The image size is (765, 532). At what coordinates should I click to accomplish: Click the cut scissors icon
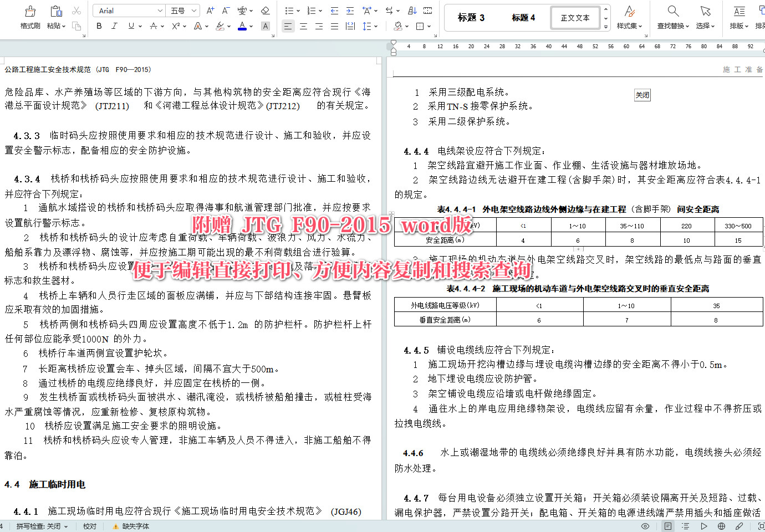(76, 10)
